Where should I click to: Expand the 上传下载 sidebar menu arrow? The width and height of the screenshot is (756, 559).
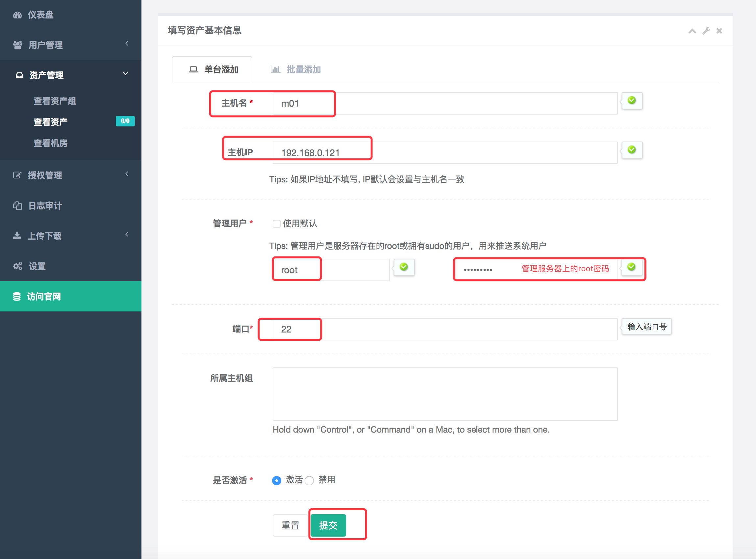127,234
